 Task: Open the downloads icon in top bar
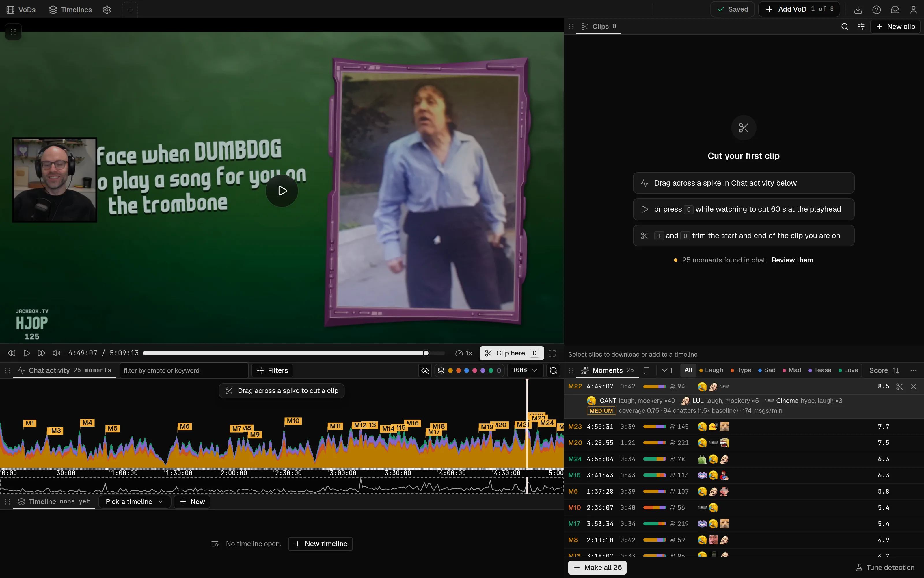point(858,10)
